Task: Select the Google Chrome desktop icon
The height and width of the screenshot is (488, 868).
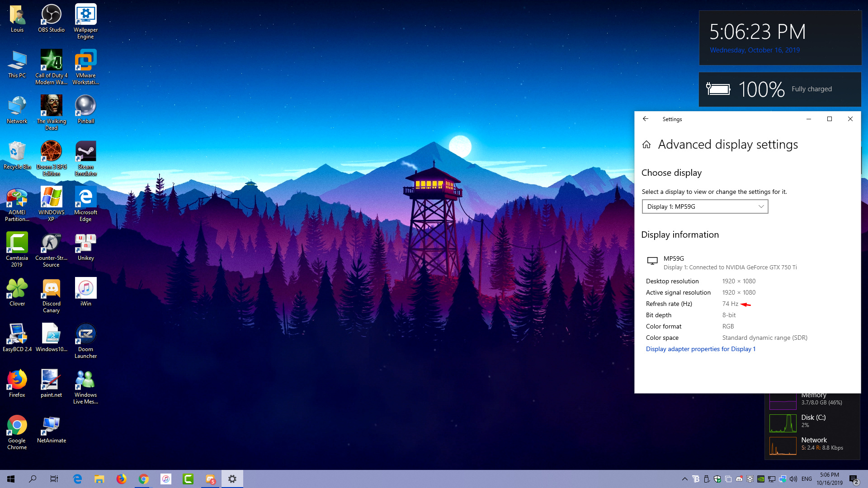Action: [17, 432]
